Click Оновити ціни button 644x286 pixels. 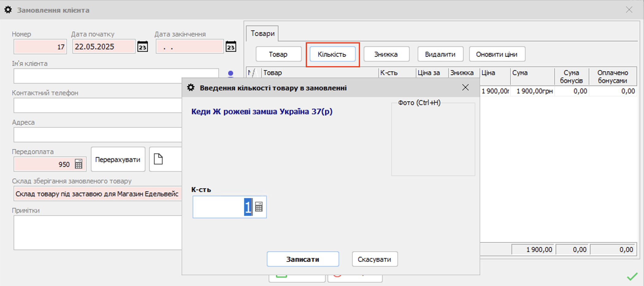497,54
